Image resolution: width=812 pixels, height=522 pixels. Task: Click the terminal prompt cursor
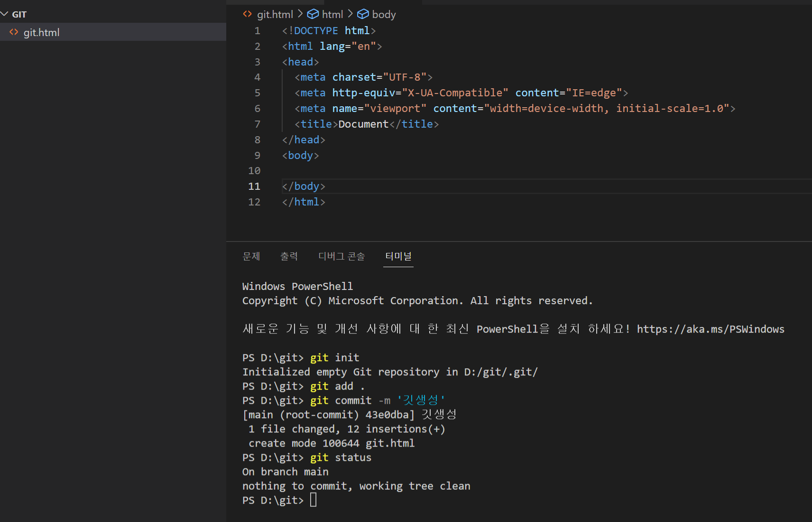pos(313,500)
